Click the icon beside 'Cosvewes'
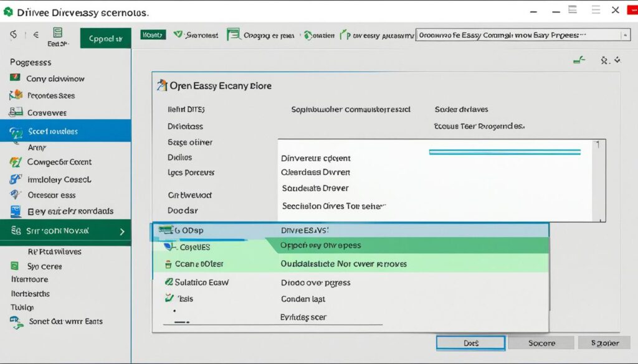The width and height of the screenshot is (638, 364). click(16, 112)
